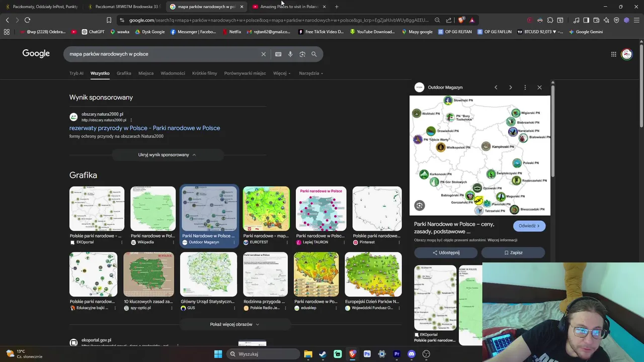Open sponsored result options three-dot menu
The image size is (644, 362).
pos(131,120)
